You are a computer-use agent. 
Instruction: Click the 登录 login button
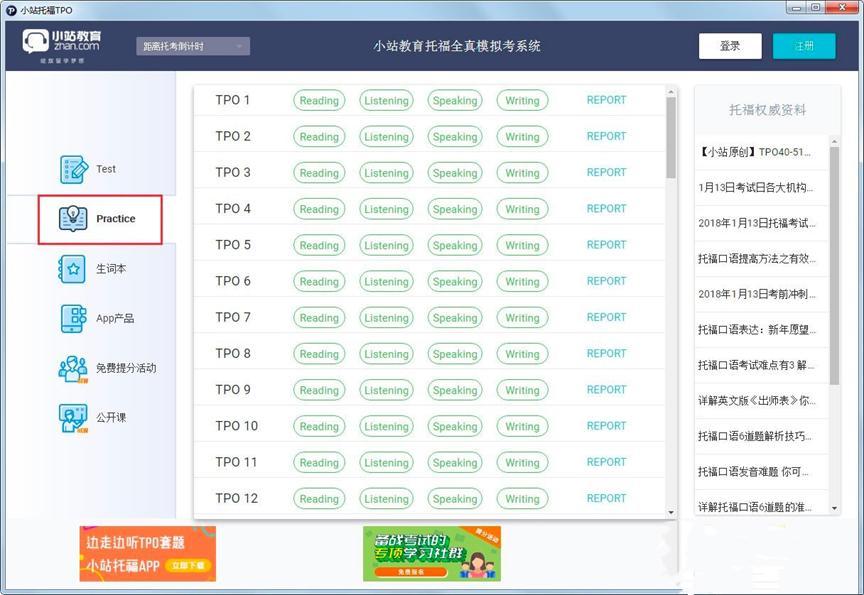pyautogui.click(x=730, y=46)
